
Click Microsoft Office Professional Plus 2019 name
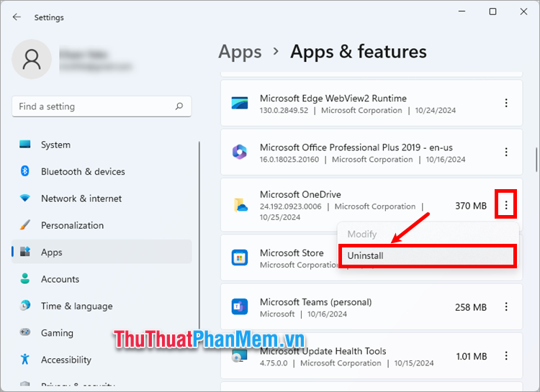pyautogui.click(x=356, y=147)
